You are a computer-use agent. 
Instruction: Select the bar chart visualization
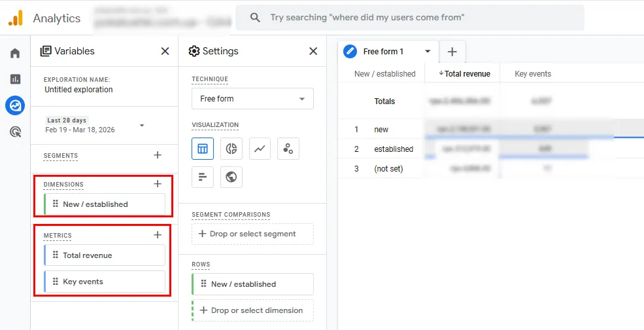coord(203,177)
